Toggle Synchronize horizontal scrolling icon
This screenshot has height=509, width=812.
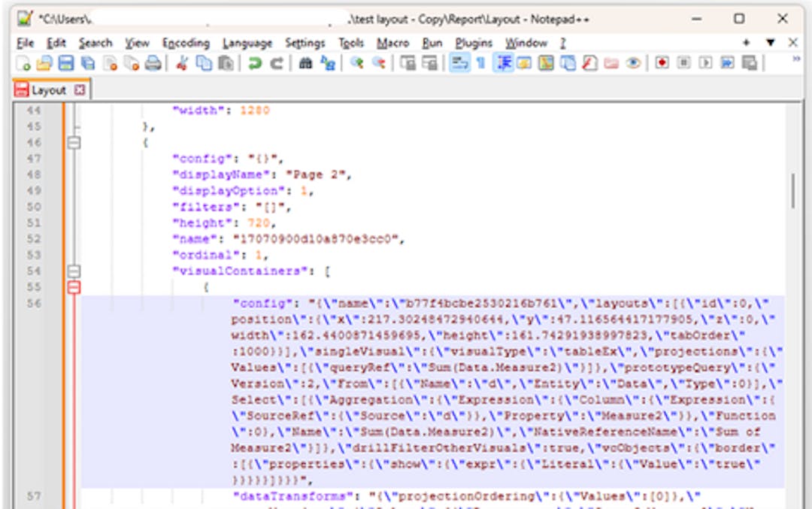tap(429, 63)
